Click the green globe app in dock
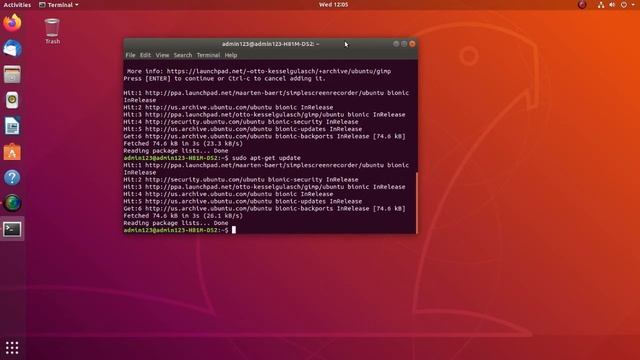Screen dimensions: 640x360 point(12,203)
